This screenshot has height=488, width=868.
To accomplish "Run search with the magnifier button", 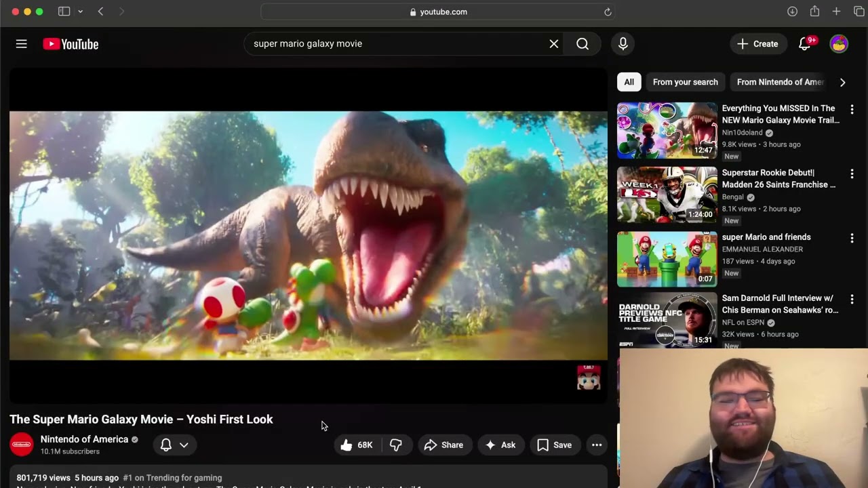I will [583, 43].
